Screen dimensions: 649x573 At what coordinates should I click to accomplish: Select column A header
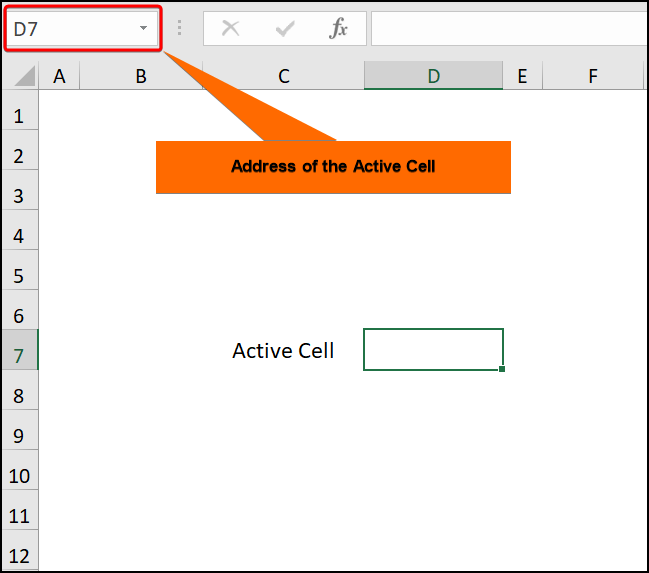tap(59, 76)
